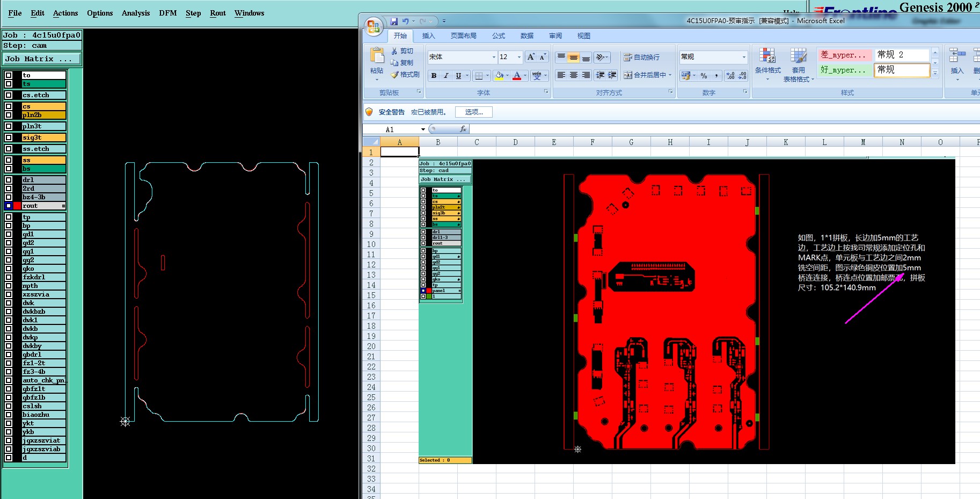The image size is (980, 499).
Task: Click the red color swatch of rout layer
Action: [x=17, y=206]
